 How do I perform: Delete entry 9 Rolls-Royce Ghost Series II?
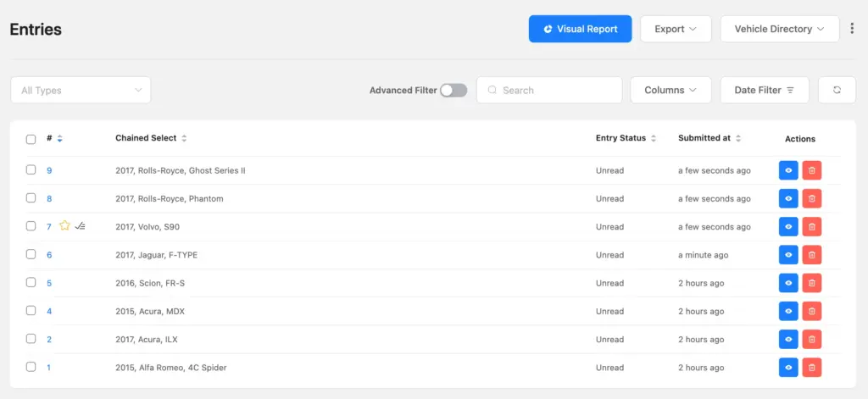pyautogui.click(x=811, y=170)
